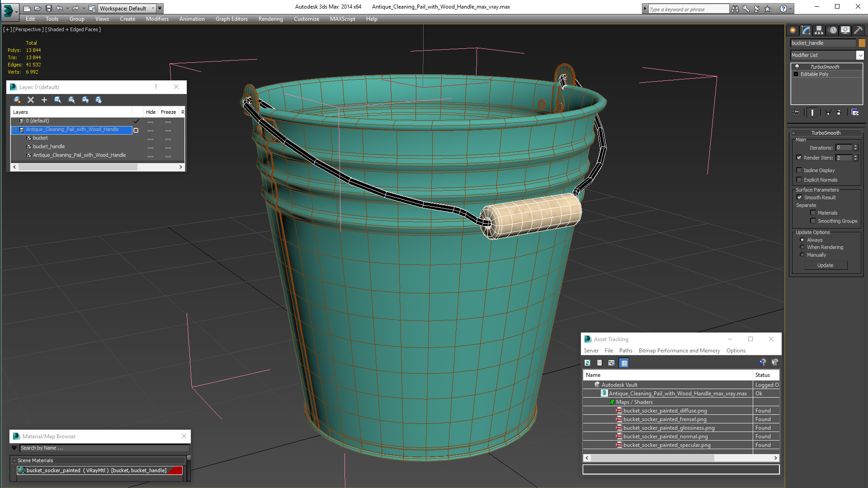Select the bucket_socker_painted VRayMtl material
The height and width of the screenshot is (488, 868).
point(99,470)
